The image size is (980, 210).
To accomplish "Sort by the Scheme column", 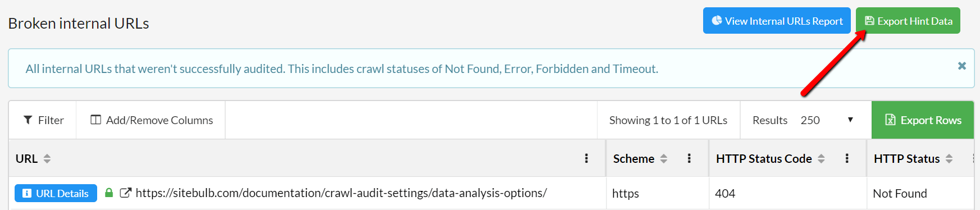I will coord(664,159).
